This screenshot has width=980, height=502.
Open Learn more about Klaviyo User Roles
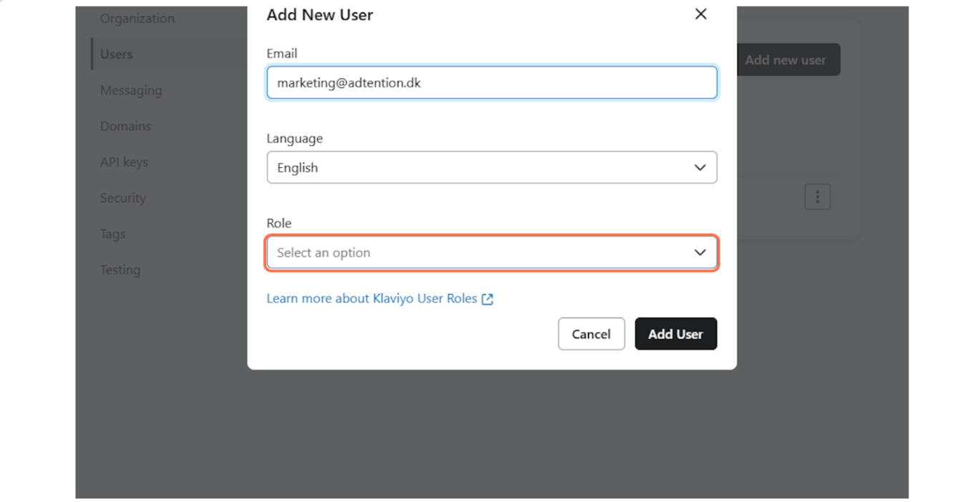[x=372, y=299]
